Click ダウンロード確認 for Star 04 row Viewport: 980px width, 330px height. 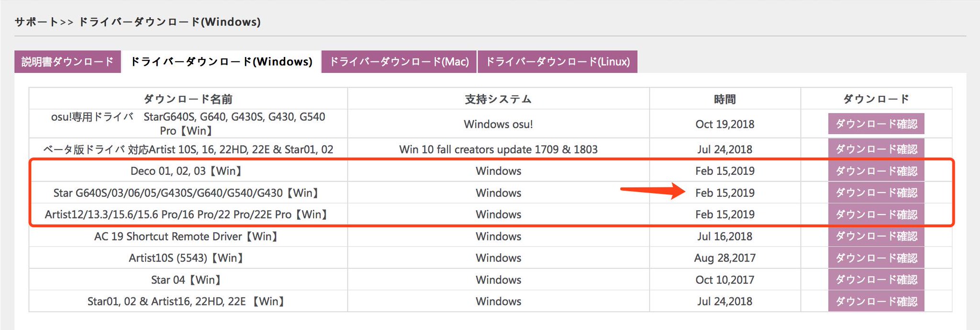tap(876, 280)
